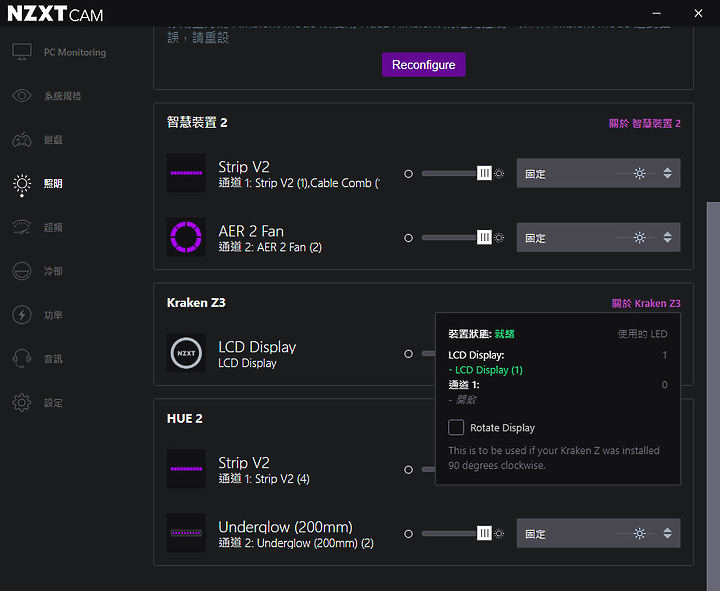Go to 照明 lighting menu item
Screen dimensions: 720x591
53,184
